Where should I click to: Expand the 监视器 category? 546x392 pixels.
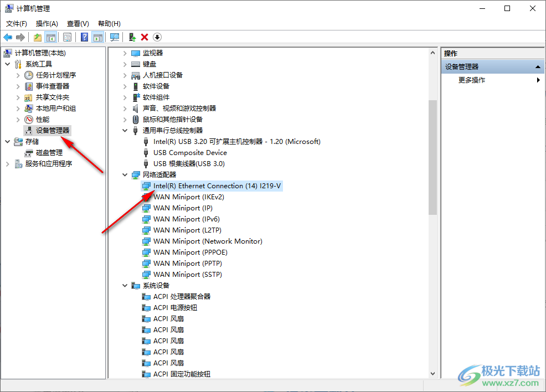pos(125,53)
